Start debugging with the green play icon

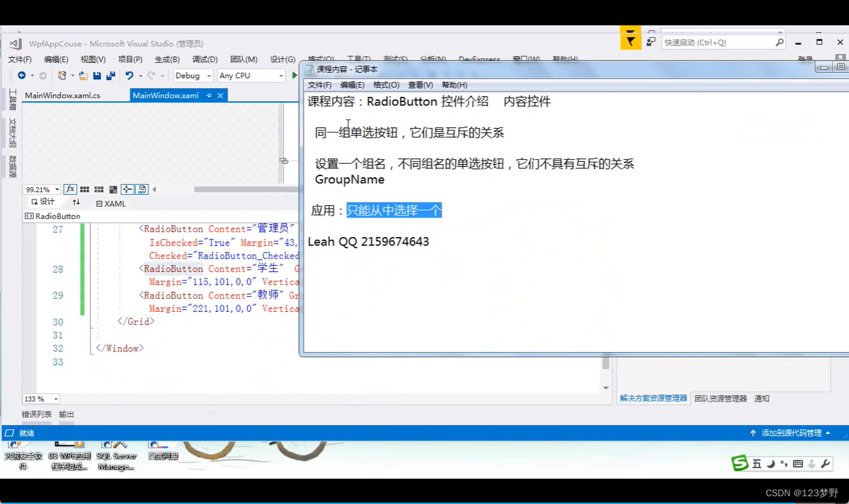tap(295, 76)
